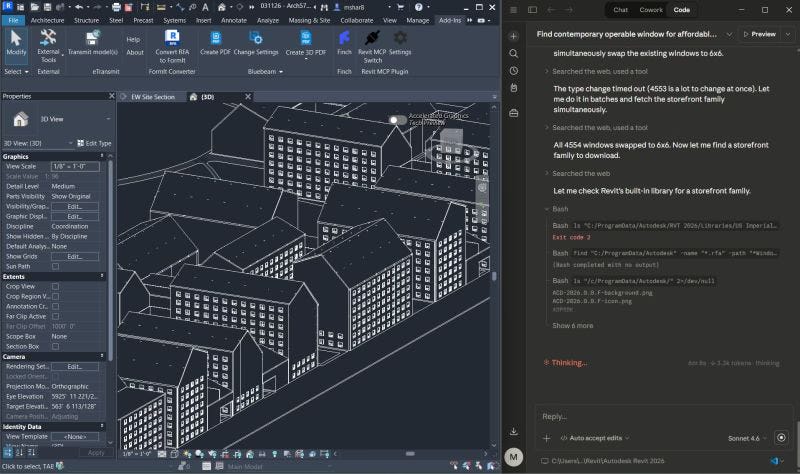Save the project with the floppy icon
This screenshot has height=474, width=800.
pos(47,7)
